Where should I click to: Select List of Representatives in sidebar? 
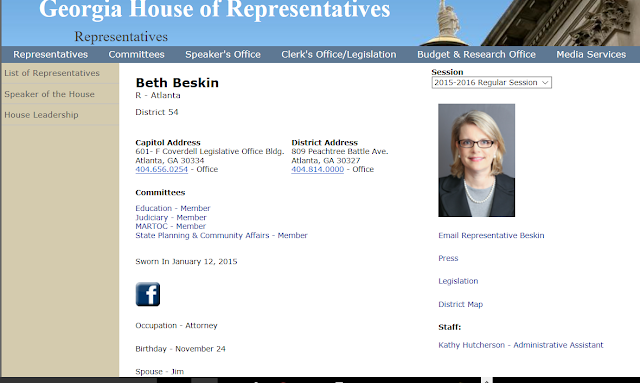tap(52, 73)
